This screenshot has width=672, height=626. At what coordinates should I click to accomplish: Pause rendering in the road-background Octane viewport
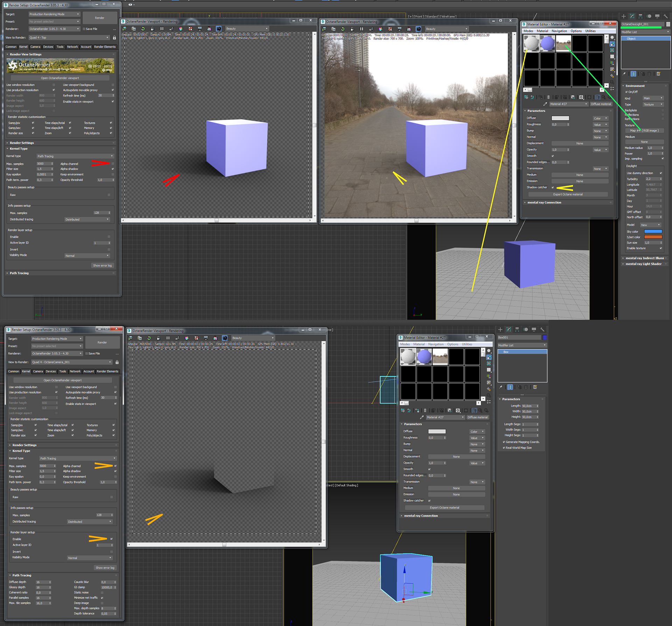pos(362,29)
